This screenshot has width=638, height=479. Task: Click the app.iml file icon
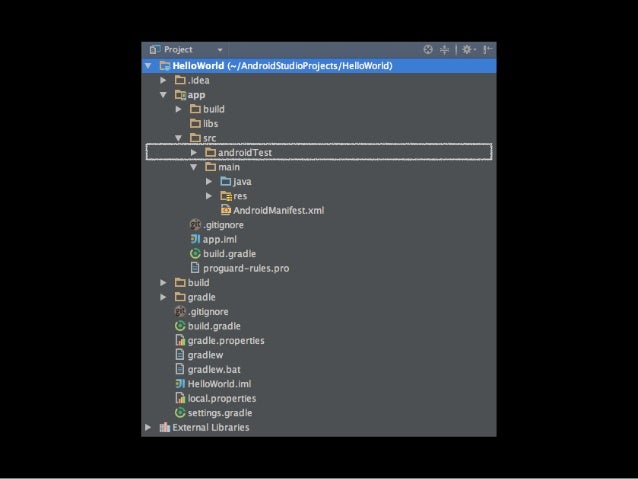coord(195,239)
